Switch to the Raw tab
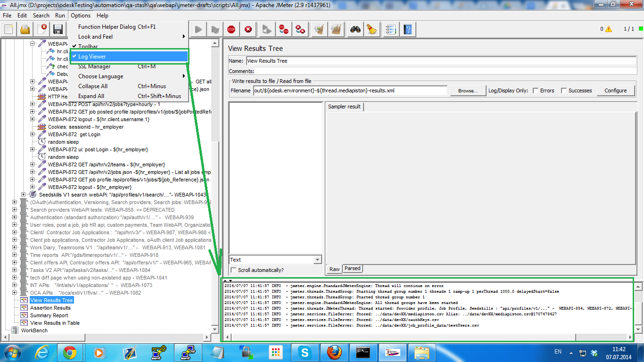Image resolution: width=644 pixels, height=362 pixels. coord(334,269)
